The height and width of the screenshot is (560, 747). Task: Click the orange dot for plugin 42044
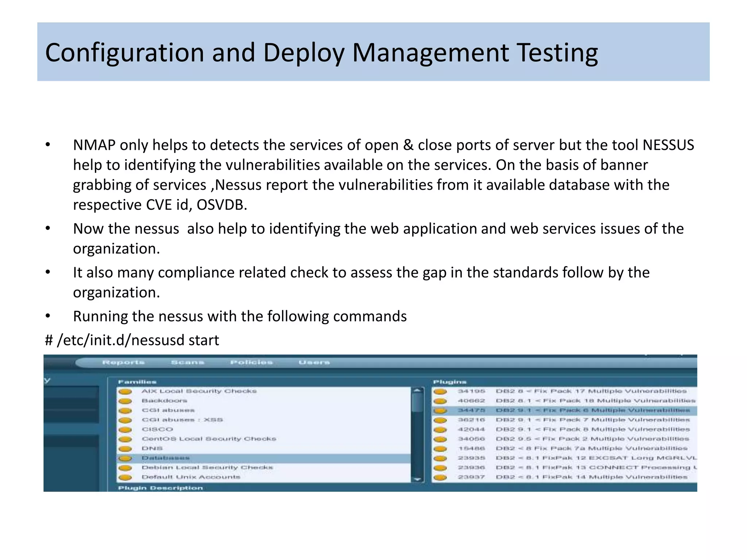[x=440, y=430]
